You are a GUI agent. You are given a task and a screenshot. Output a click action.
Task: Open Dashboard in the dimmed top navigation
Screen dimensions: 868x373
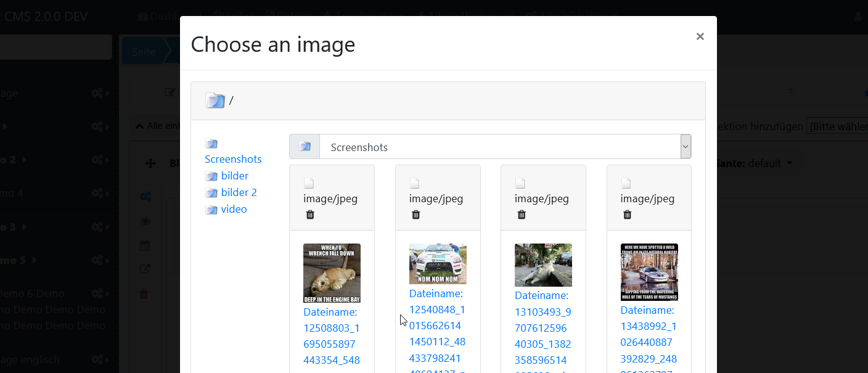[169, 15]
